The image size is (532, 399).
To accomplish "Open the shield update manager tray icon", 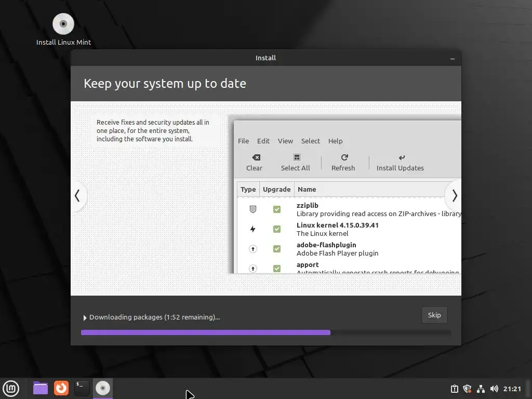I will 467,389.
